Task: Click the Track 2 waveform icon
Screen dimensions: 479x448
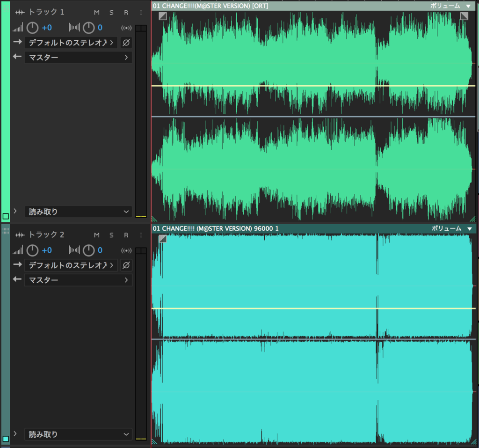Action: (x=20, y=235)
